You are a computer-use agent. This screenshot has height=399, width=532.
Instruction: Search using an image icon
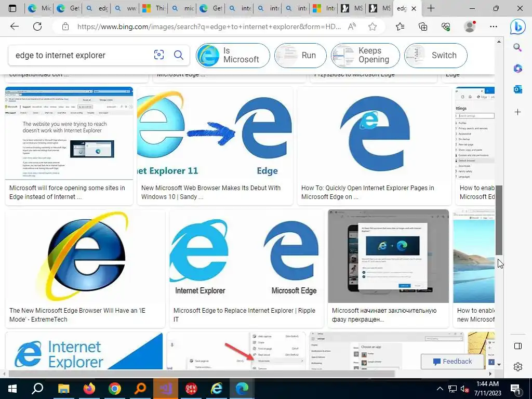click(x=159, y=55)
